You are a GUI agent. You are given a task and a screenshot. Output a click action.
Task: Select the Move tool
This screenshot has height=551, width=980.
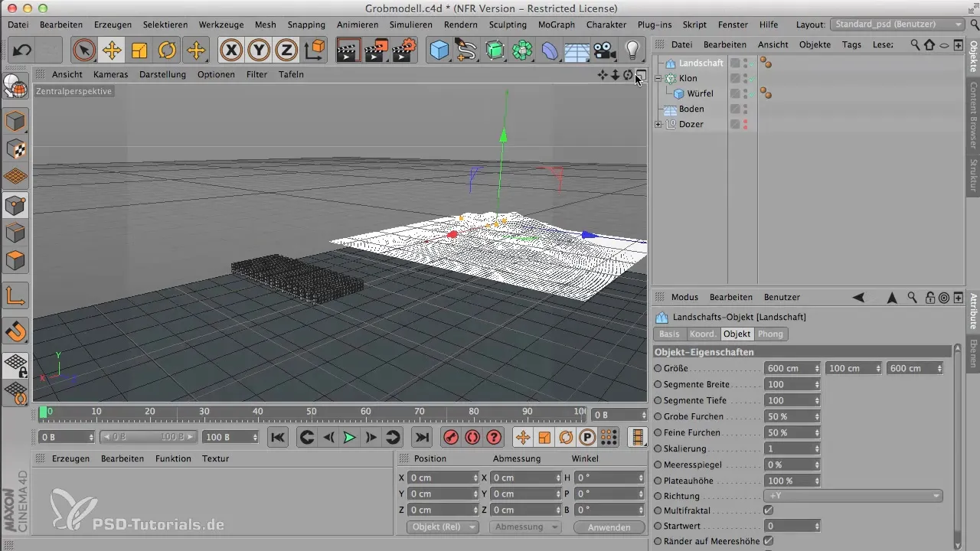pyautogui.click(x=112, y=51)
